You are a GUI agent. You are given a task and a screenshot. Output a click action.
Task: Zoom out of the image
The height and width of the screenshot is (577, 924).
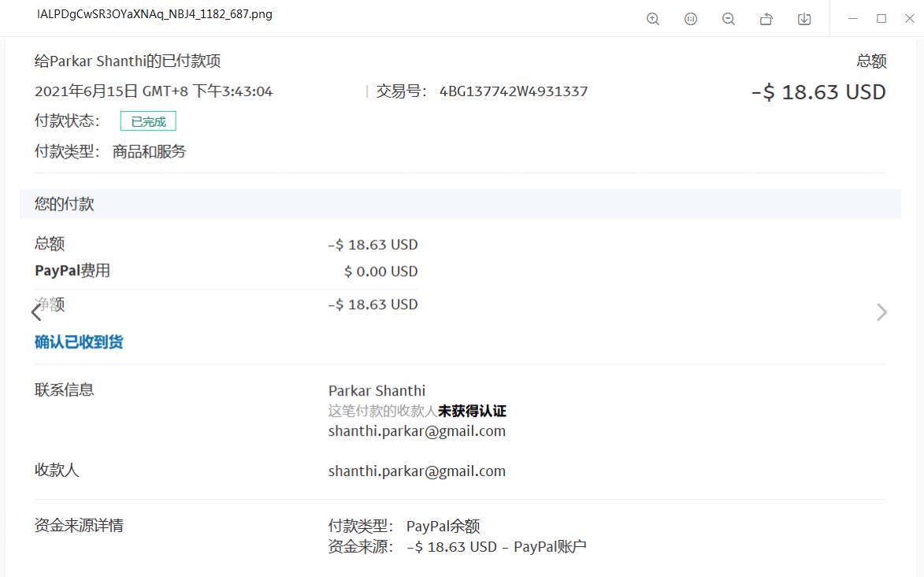pyautogui.click(x=729, y=19)
